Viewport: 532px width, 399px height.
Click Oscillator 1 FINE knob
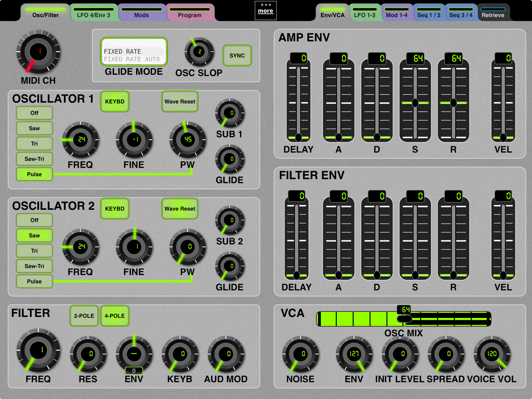(134, 139)
